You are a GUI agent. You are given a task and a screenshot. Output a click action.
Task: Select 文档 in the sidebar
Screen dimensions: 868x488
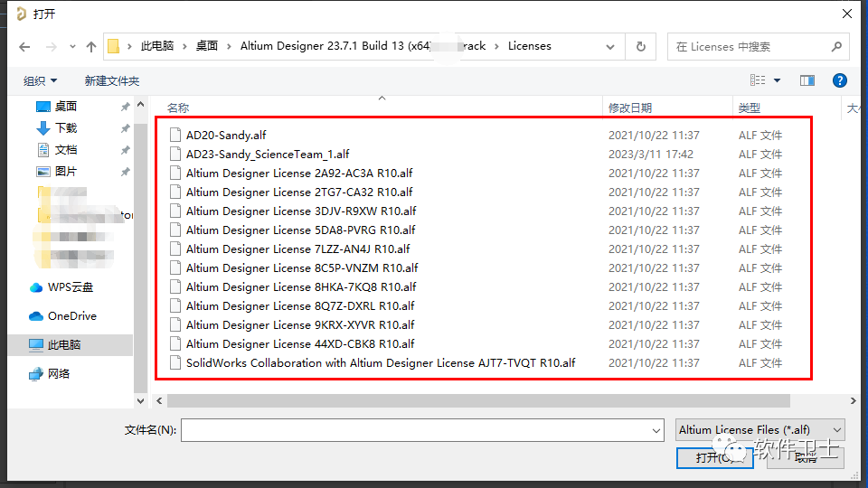(65, 149)
